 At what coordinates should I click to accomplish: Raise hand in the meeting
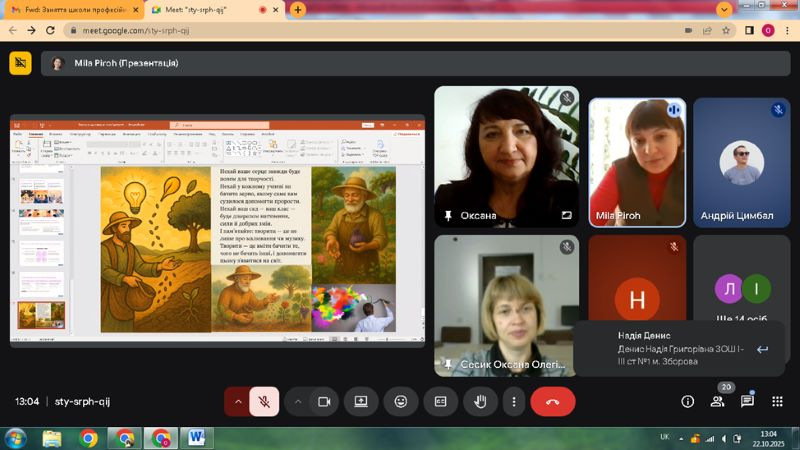tap(480, 401)
